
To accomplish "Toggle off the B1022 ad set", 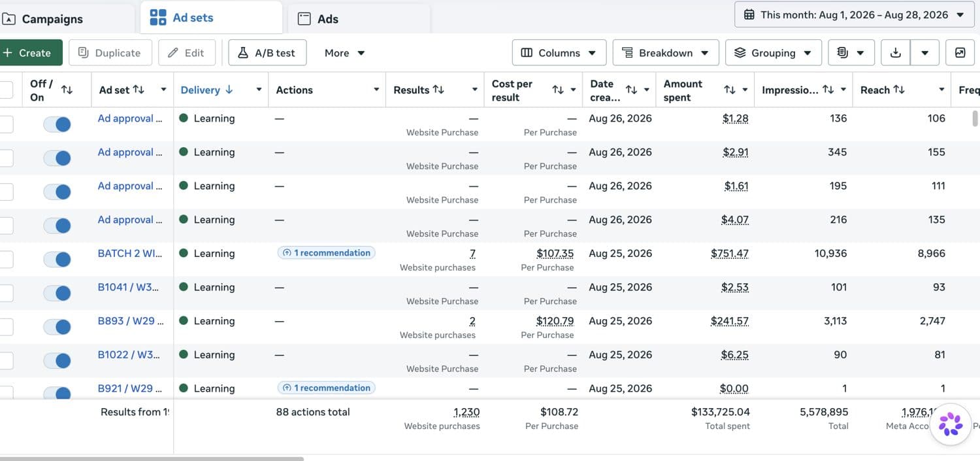I will click(57, 360).
